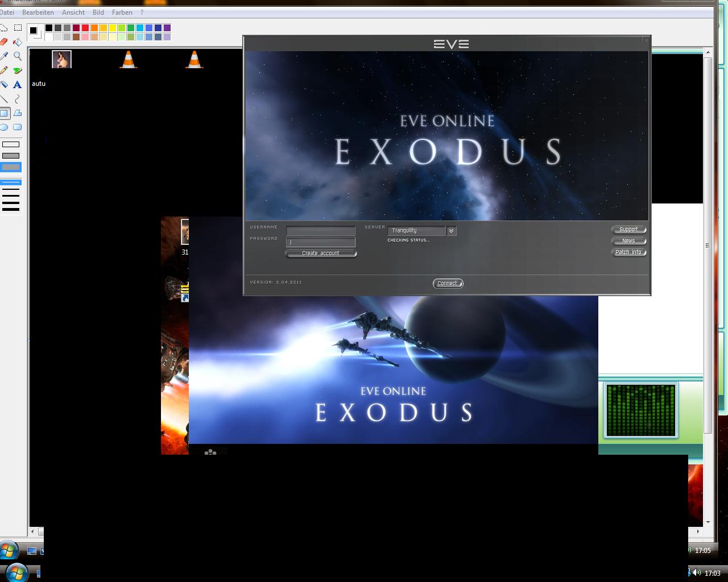
Task: Close the EVE login window
Action: (646, 40)
